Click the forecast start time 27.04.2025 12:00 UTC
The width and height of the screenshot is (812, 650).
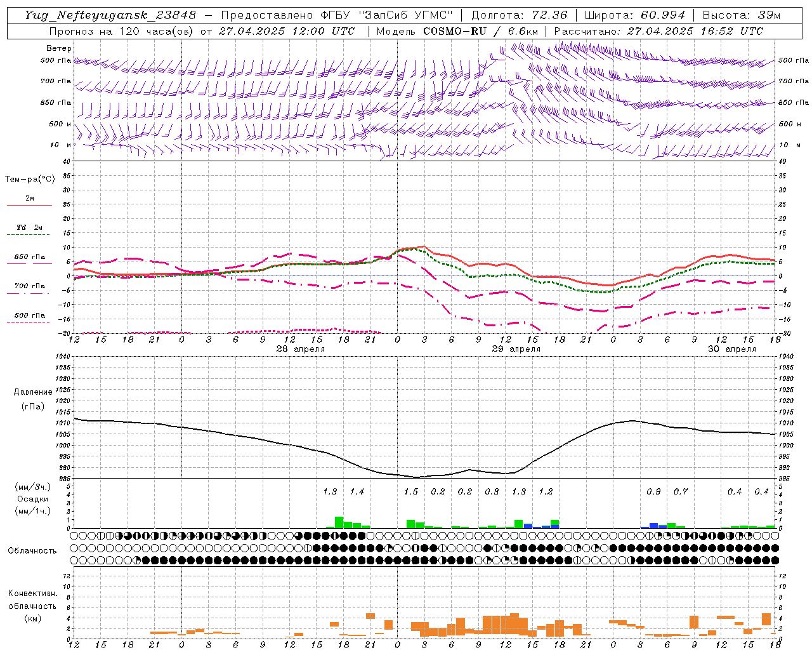click(286, 31)
